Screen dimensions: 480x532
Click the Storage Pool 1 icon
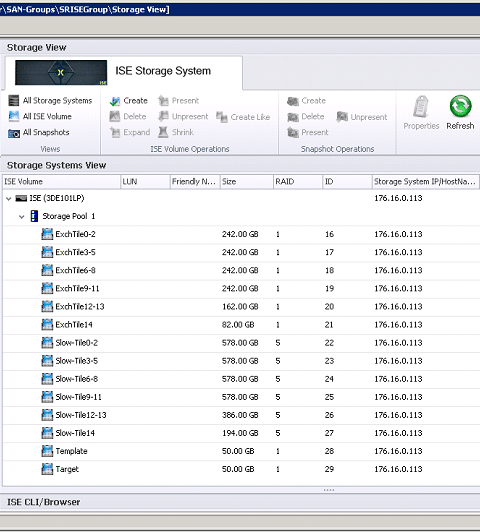pyautogui.click(x=34, y=216)
